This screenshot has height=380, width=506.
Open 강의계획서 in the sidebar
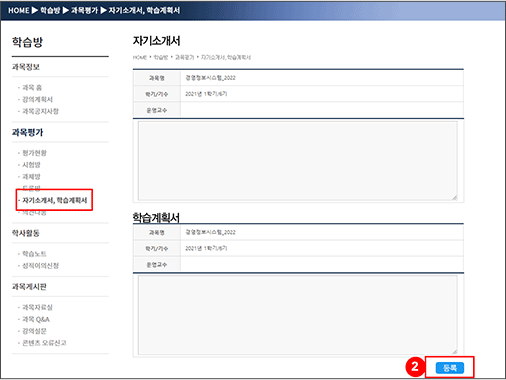click(37, 99)
